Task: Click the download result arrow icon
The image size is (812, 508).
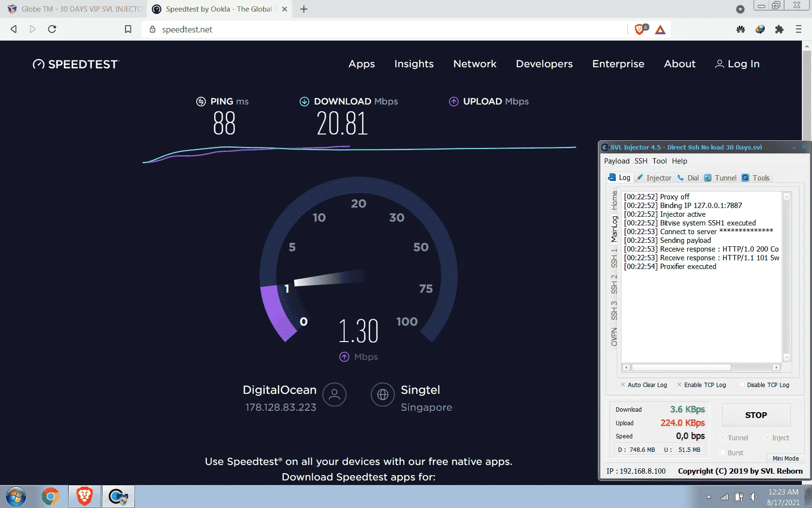Action: click(x=304, y=102)
